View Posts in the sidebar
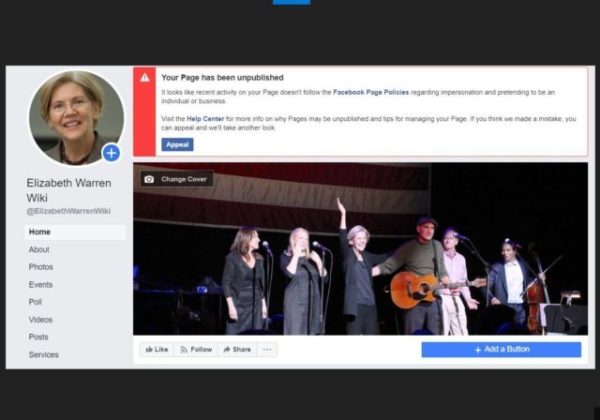This screenshot has height=420, width=600. pos(39,337)
